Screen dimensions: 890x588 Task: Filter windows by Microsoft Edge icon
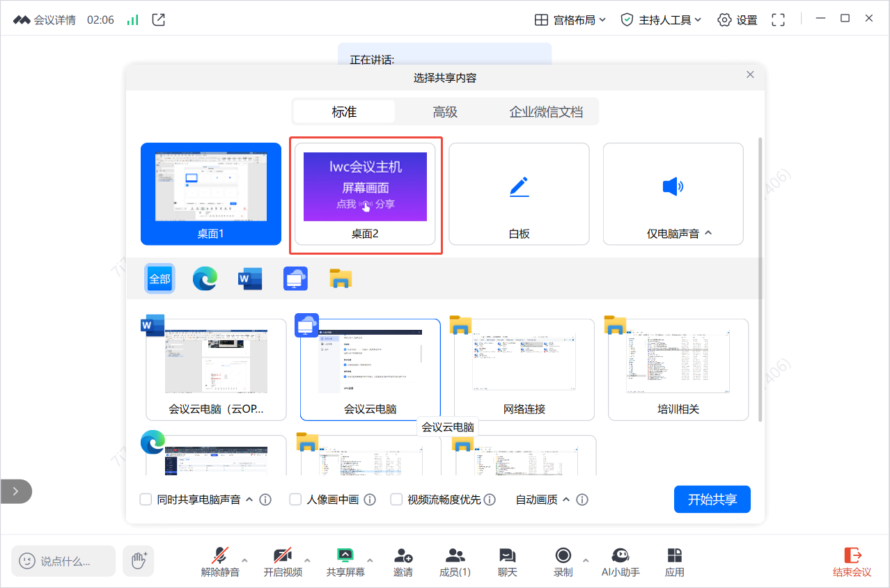(x=205, y=279)
